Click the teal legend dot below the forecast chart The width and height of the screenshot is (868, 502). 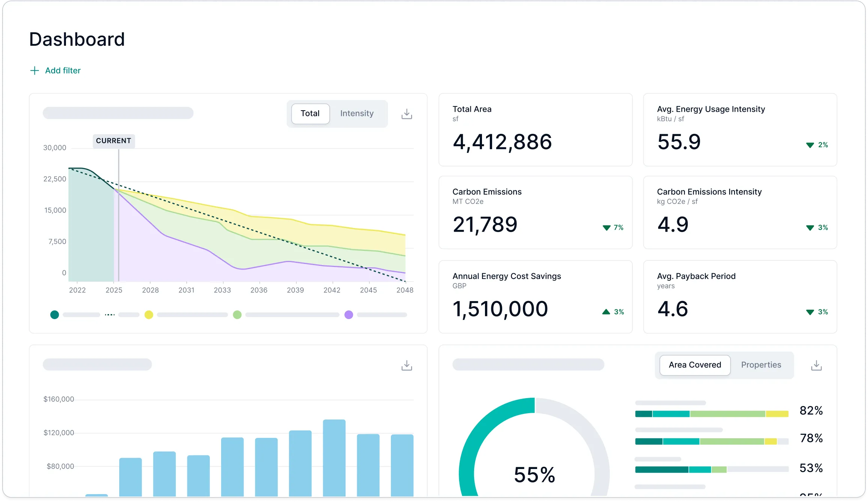54,315
